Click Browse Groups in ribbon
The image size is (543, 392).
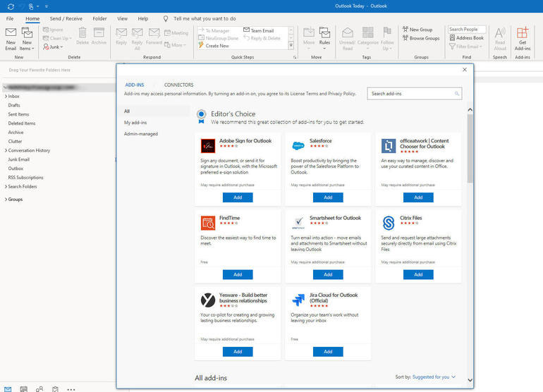pos(421,38)
